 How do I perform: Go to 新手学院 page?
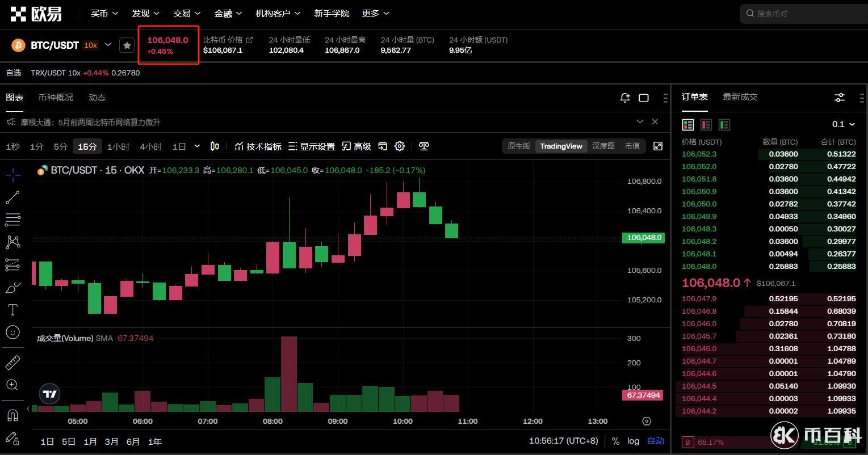pos(332,13)
